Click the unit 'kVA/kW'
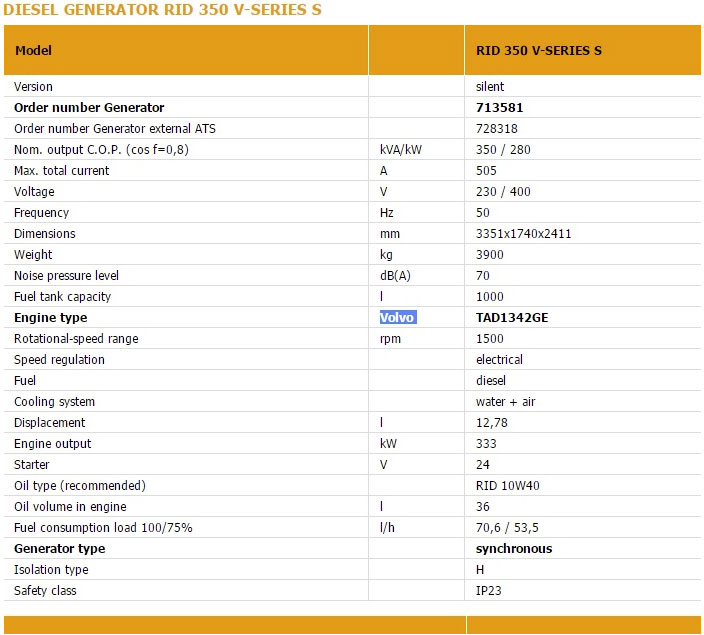 400,150
